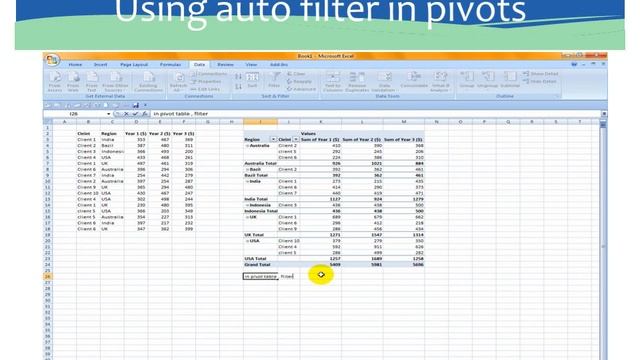Collapse the Australia pivot group

pyautogui.click(x=247, y=146)
